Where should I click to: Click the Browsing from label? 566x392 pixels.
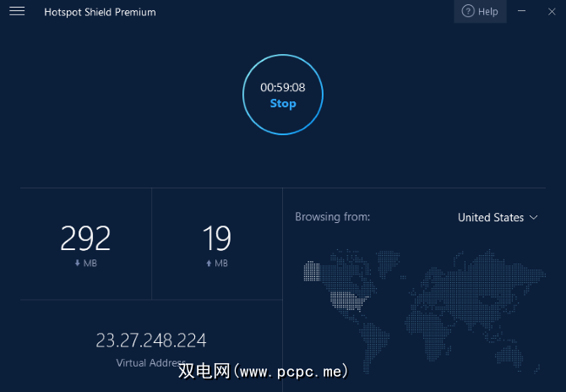pos(333,217)
